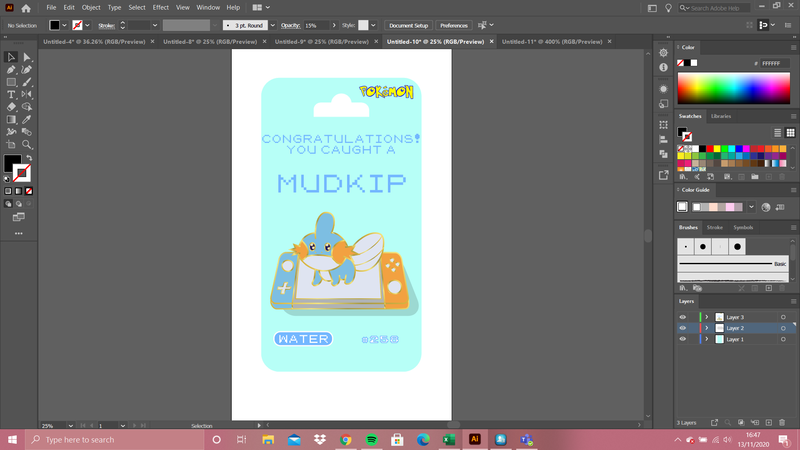The height and width of the screenshot is (450, 800).
Task: Switch to the Symbols tab
Action: pyautogui.click(x=743, y=228)
